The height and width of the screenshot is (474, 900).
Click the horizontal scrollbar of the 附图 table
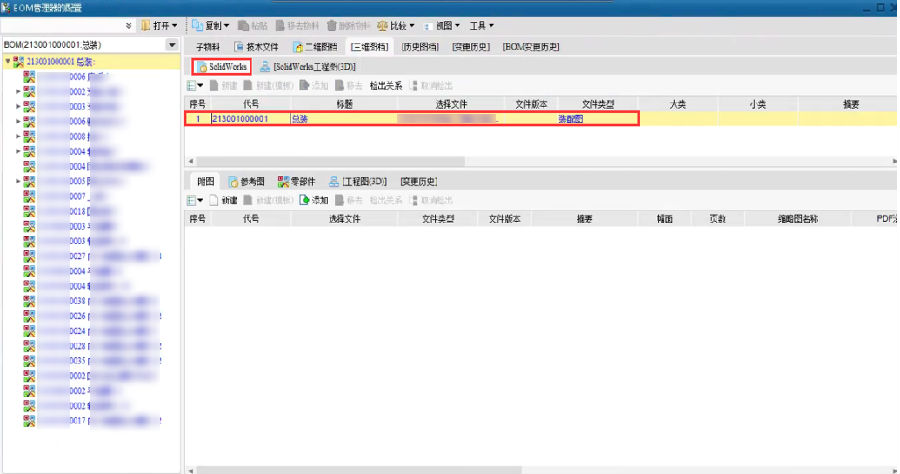click(359, 470)
